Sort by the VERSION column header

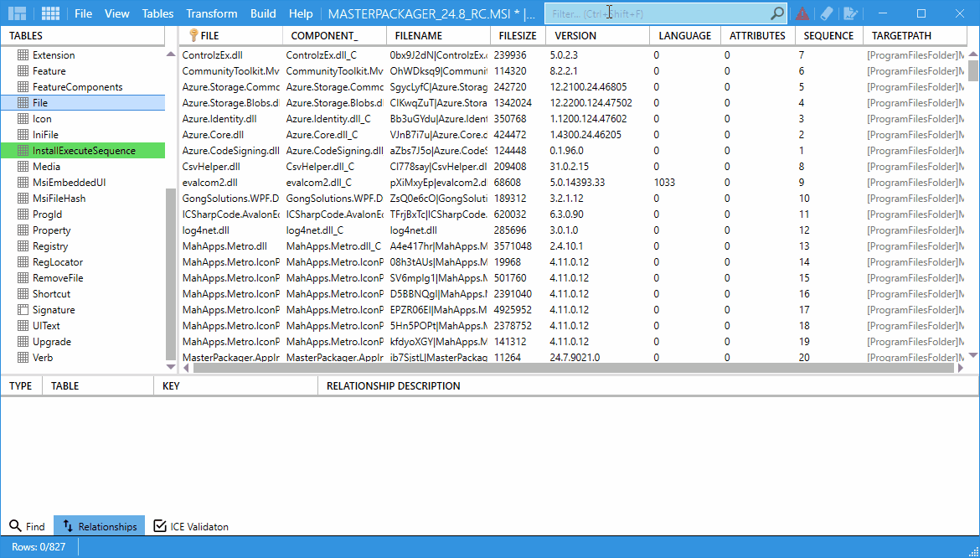pyautogui.click(x=597, y=36)
